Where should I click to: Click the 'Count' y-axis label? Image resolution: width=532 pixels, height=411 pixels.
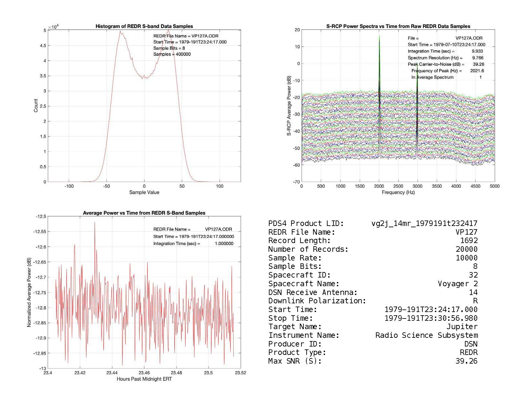(36, 106)
